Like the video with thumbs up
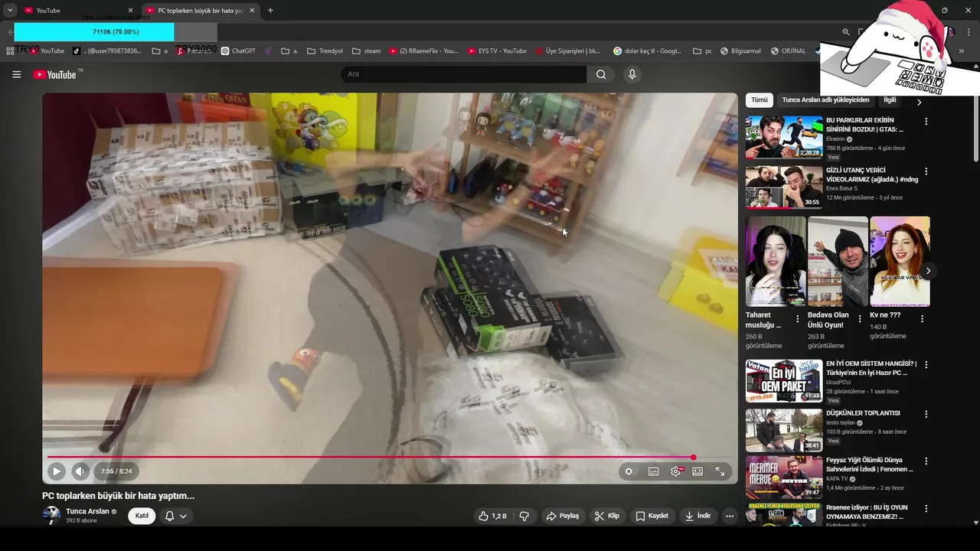The image size is (980, 551). (492, 516)
